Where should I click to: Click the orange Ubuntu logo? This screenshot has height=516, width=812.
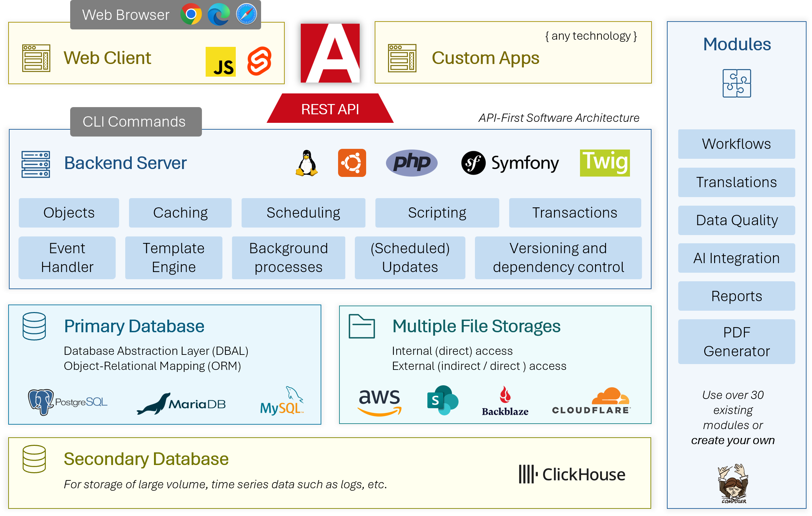[x=352, y=163]
